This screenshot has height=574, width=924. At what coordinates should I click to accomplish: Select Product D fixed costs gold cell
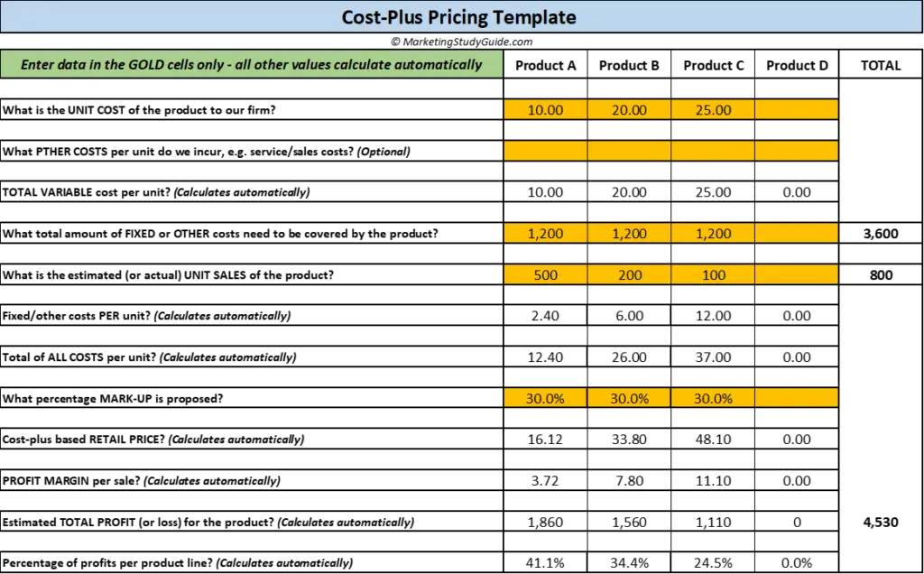pos(796,234)
